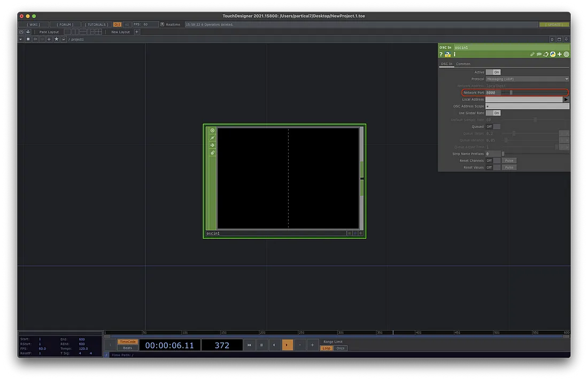Open the pane type dropdown arrow
The image size is (588, 381).
tap(21, 40)
